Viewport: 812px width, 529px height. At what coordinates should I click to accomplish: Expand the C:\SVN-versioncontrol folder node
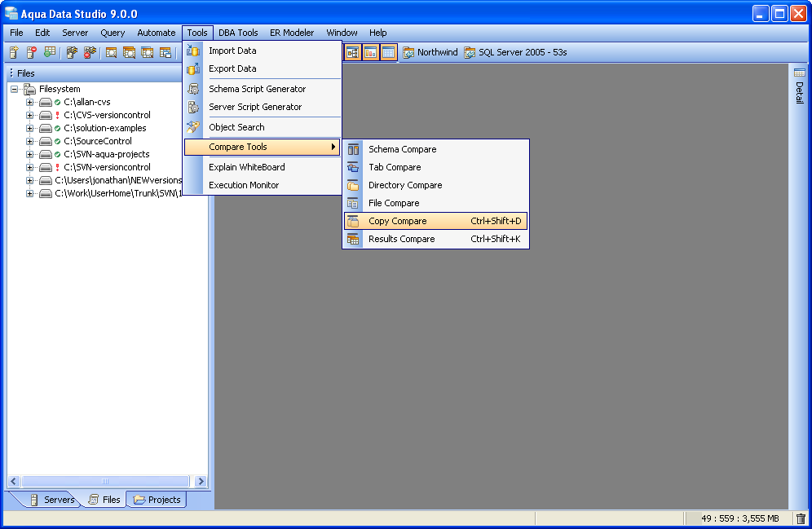pos(29,167)
